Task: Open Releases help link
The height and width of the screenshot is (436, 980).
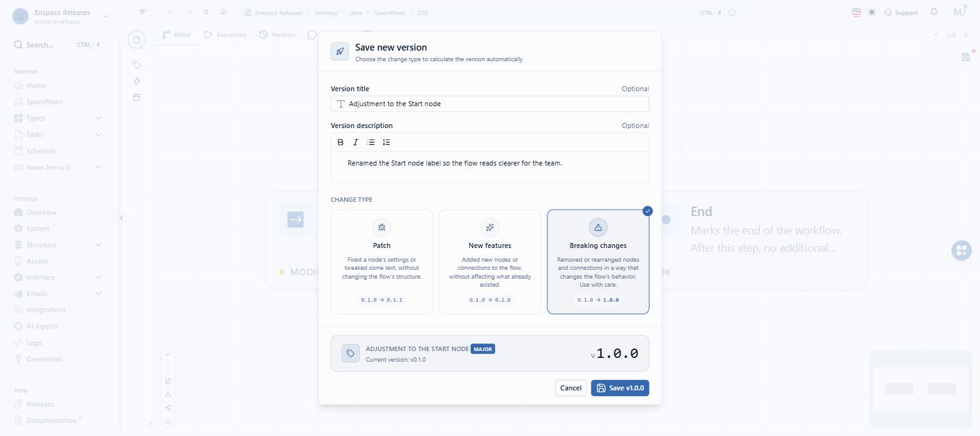Action: click(40, 404)
